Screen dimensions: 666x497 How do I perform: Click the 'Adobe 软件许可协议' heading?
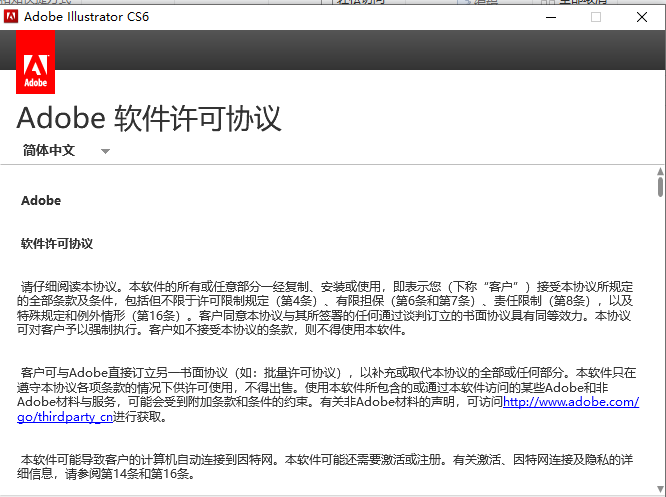(x=149, y=119)
